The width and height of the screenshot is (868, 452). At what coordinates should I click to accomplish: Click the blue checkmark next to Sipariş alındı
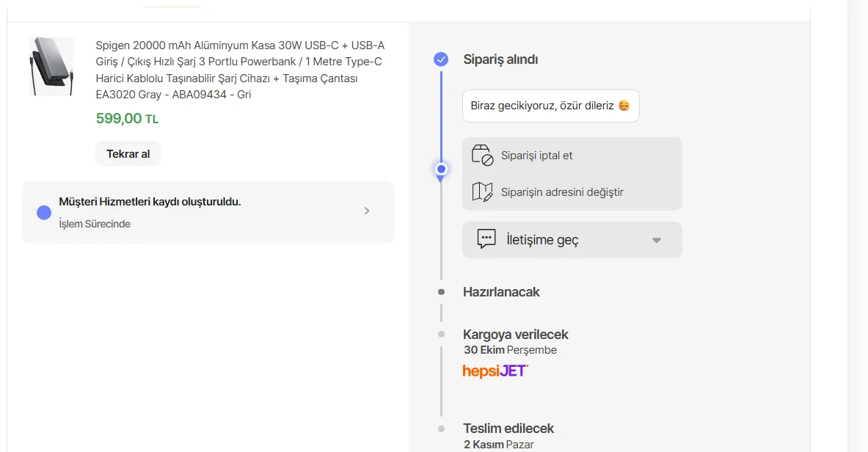point(441,59)
